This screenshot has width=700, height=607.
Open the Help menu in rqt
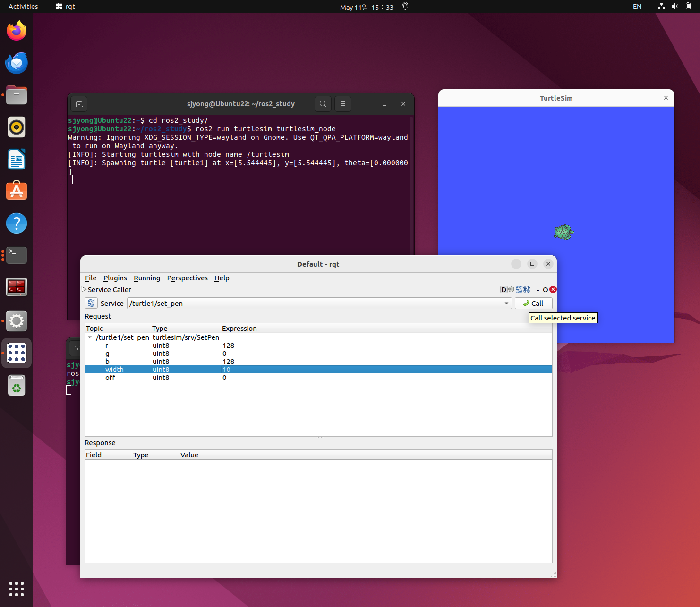point(222,278)
